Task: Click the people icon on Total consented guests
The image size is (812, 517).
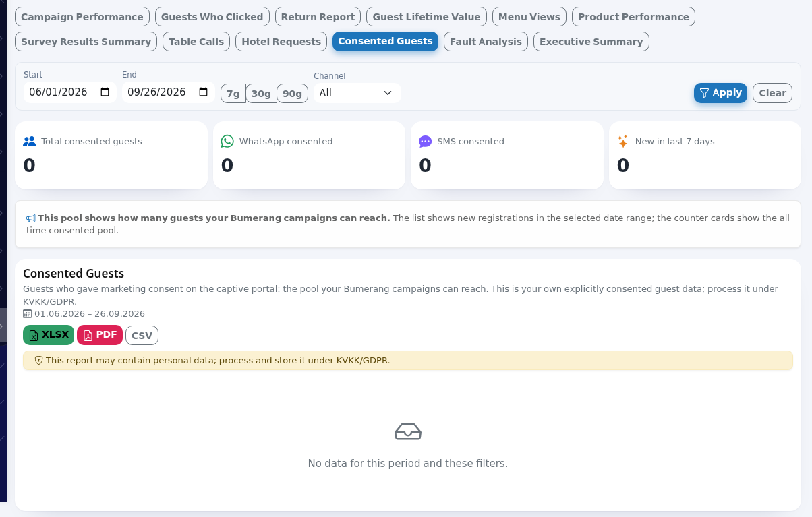Action: click(x=29, y=142)
